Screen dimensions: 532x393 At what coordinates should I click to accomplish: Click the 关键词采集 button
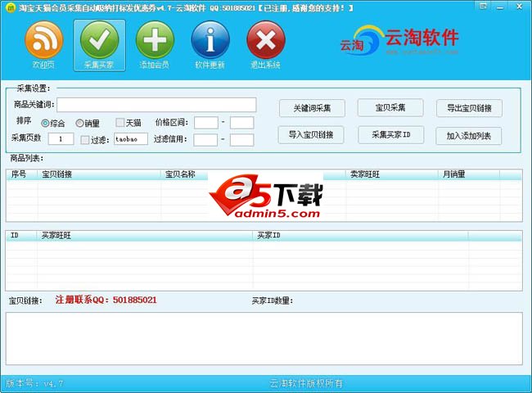(x=312, y=108)
